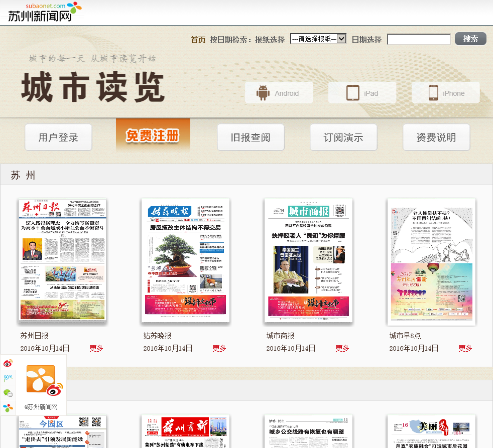Click the 城市读览 banner title
Image resolution: width=493 pixels, height=448 pixels.
(93, 87)
